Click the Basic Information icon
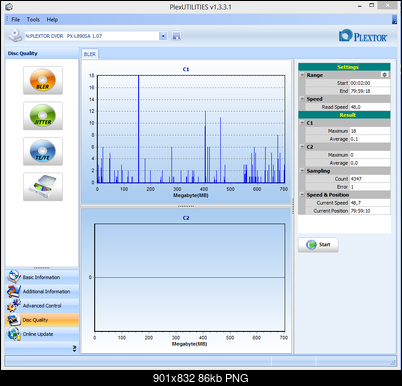Image resolution: width=402 pixels, height=386 pixels. point(14,277)
